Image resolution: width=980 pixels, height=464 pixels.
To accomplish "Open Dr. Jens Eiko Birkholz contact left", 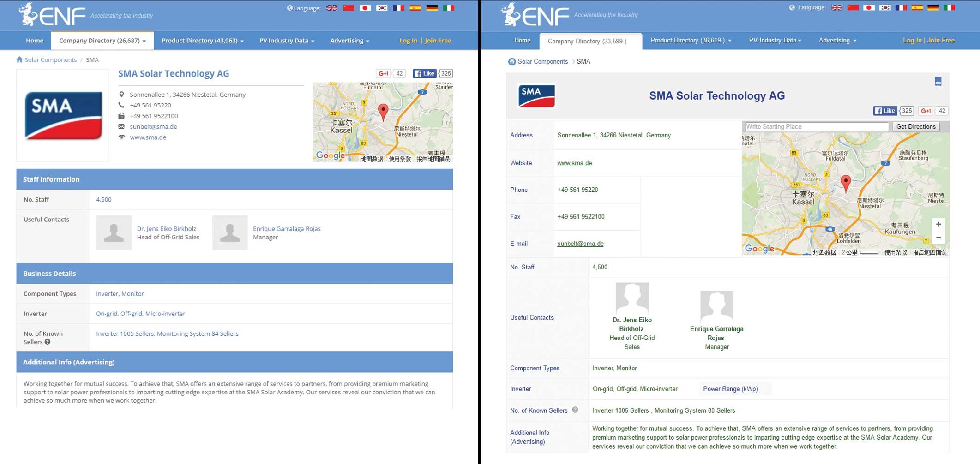I will pyautogui.click(x=167, y=229).
